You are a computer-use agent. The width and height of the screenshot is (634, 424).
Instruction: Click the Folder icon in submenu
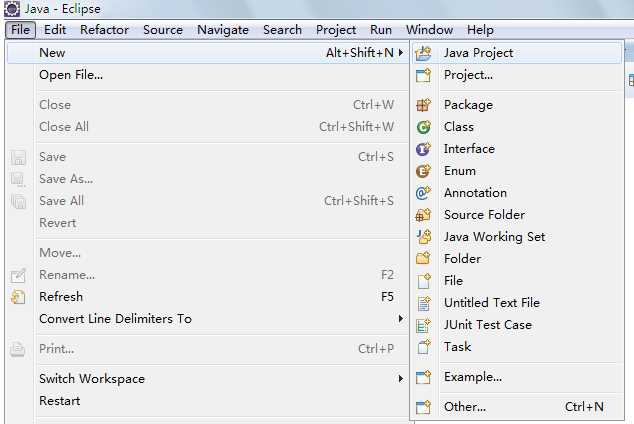(x=423, y=259)
